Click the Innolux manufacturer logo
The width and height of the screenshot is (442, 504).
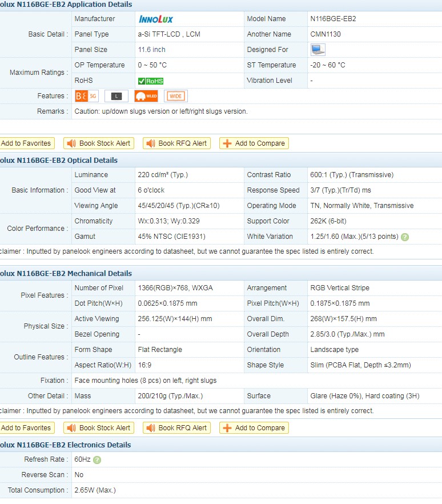tap(156, 19)
